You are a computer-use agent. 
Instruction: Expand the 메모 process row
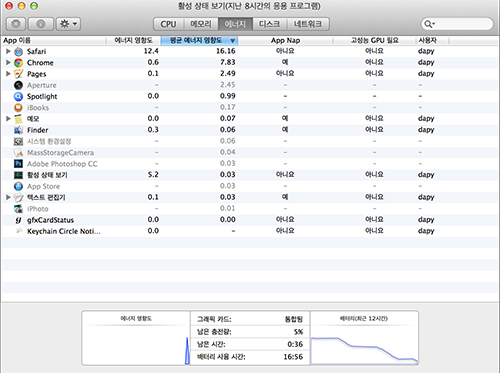tap(8, 118)
